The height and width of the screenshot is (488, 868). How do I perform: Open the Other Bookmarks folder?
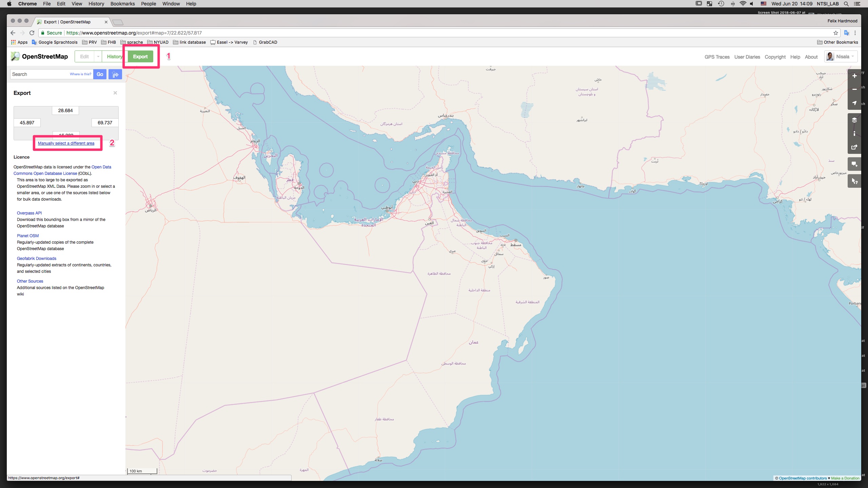[837, 42]
